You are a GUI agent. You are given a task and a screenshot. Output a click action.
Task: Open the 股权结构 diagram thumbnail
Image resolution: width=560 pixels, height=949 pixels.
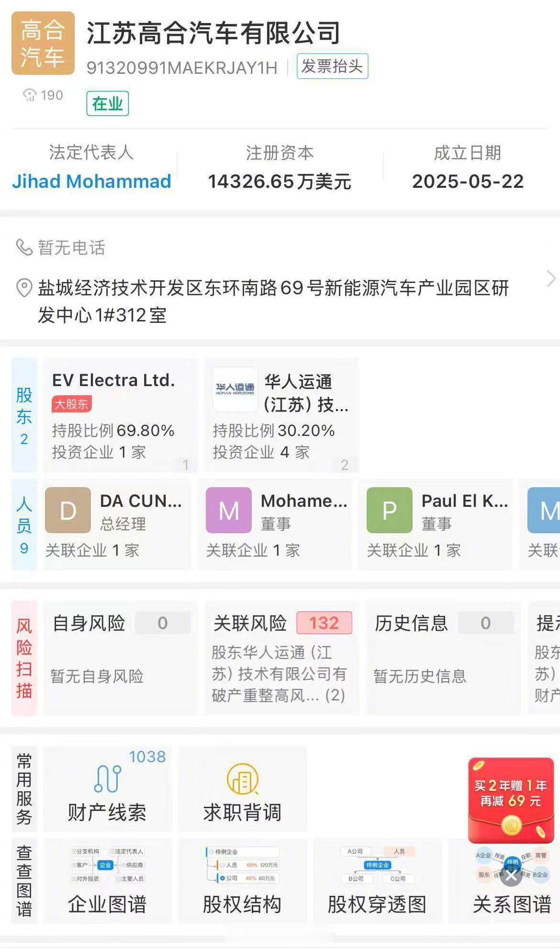tap(242, 866)
